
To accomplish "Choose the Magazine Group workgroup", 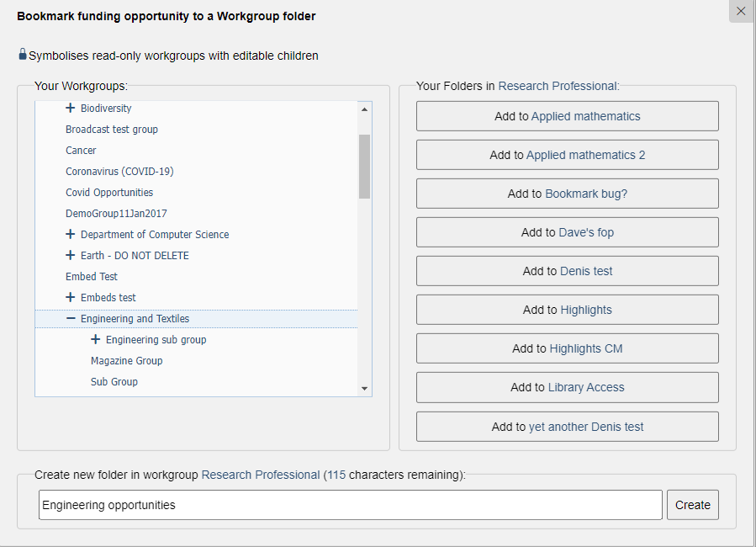I will [x=126, y=361].
